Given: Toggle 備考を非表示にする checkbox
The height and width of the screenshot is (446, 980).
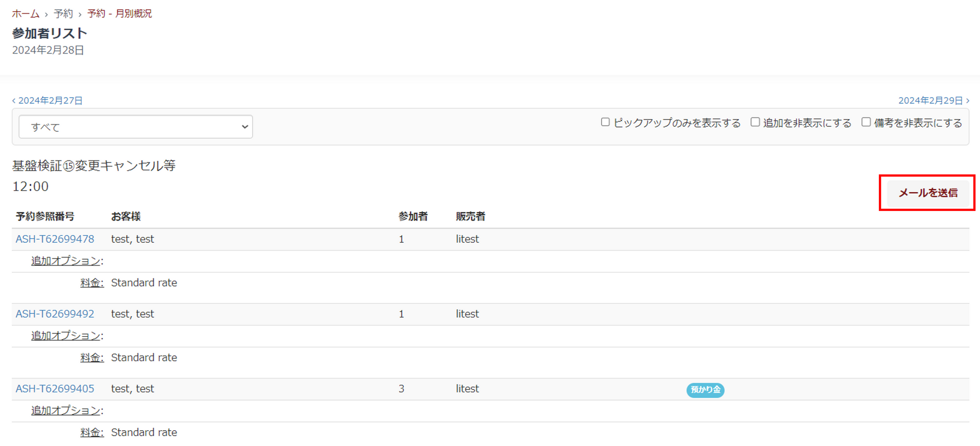Looking at the screenshot, I should click(866, 122).
